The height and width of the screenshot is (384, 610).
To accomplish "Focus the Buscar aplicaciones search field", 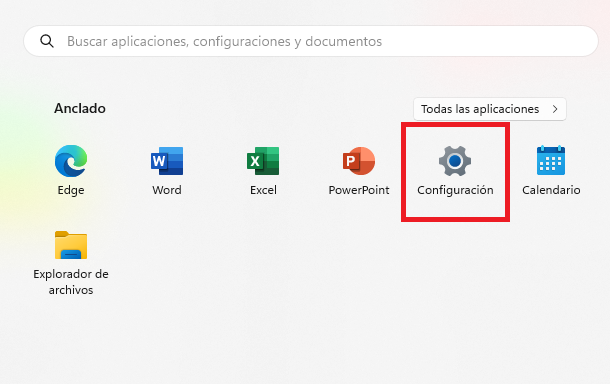I will (311, 41).
